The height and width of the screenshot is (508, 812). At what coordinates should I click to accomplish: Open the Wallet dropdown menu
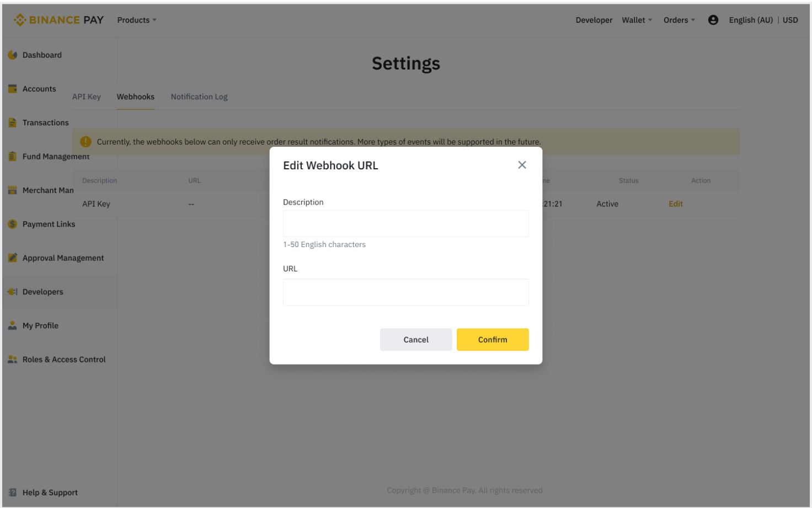[637, 20]
